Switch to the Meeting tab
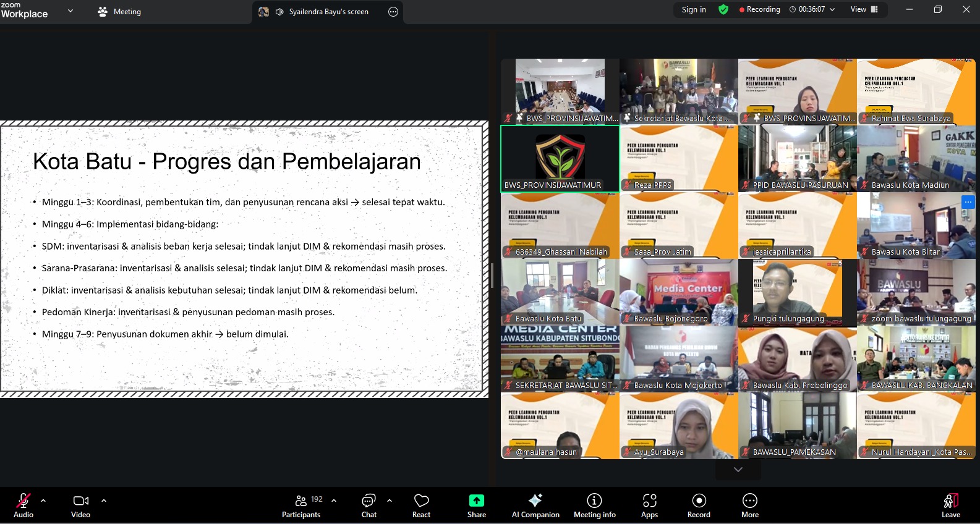This screenshot has height=524, width=980. pos(119,12)
